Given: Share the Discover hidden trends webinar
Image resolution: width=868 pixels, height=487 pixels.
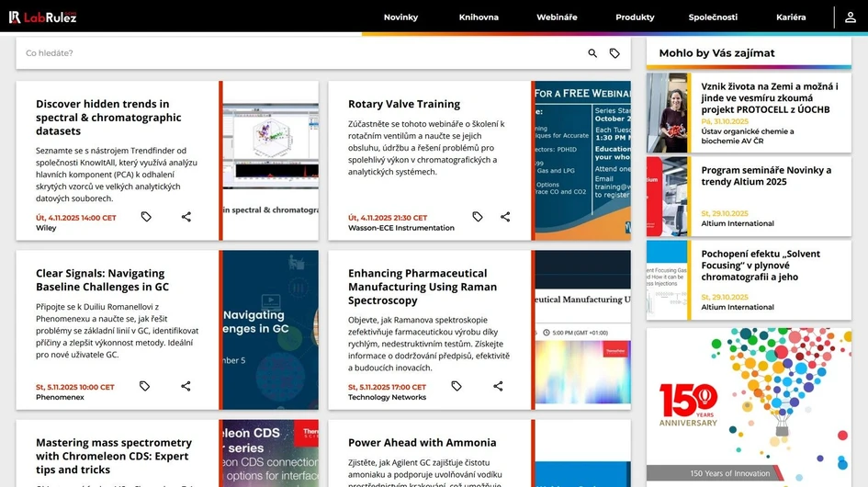Looking at the screenshot, I should coord(186,217).
